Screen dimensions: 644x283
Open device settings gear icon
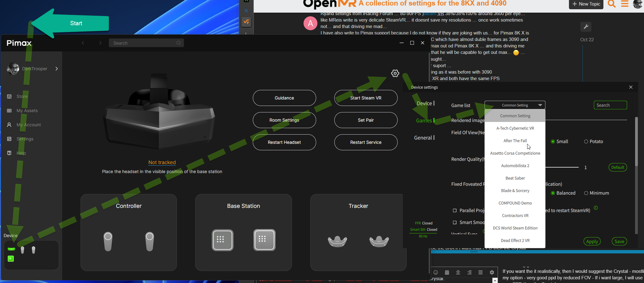click(395, 73)
